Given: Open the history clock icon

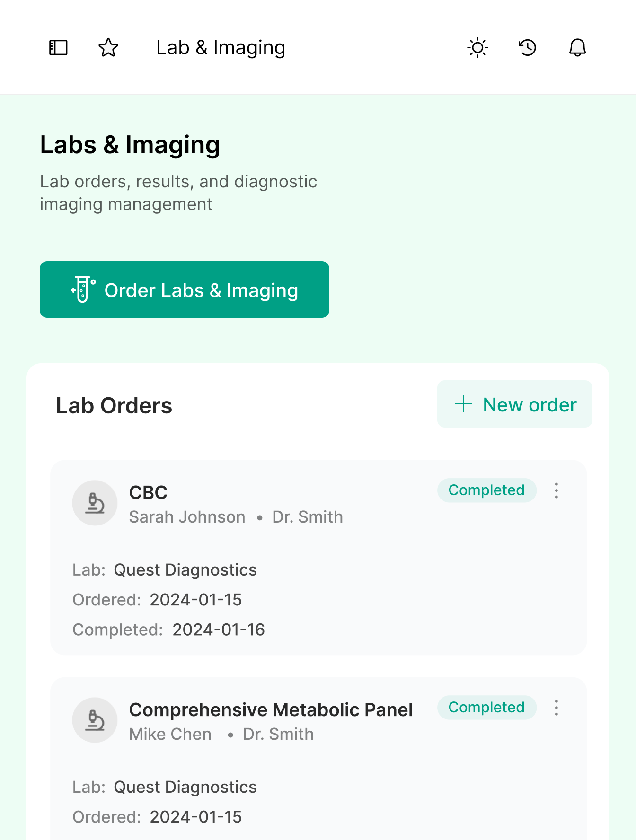Looking at the screenshot, I should (x=527, y=47).
